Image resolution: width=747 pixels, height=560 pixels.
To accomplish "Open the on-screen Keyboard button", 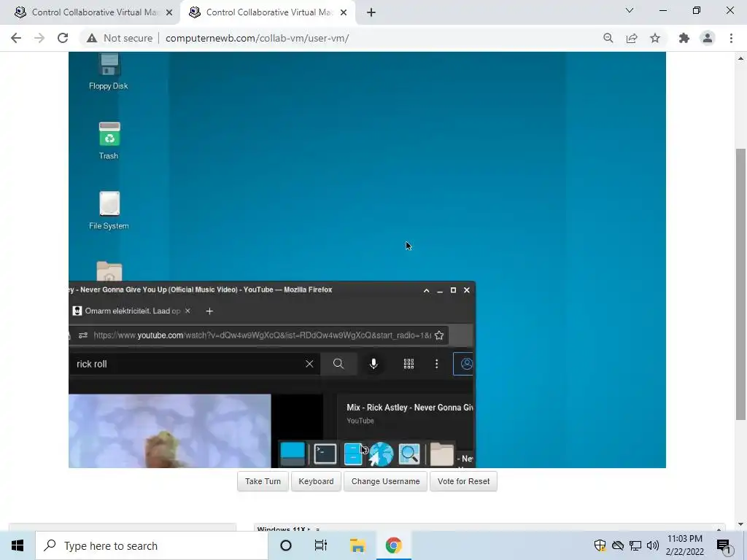I will pyautogui.click(x=316, y=481).
